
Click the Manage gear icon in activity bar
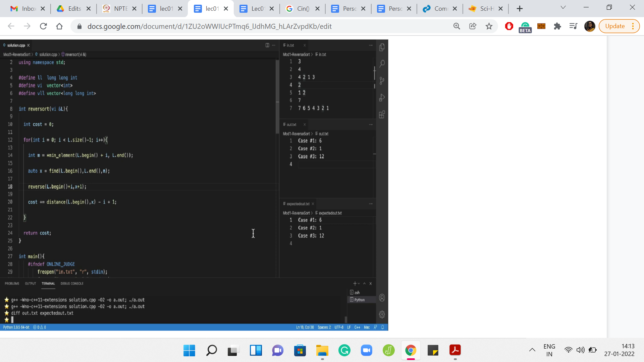(x=382, y=314)
